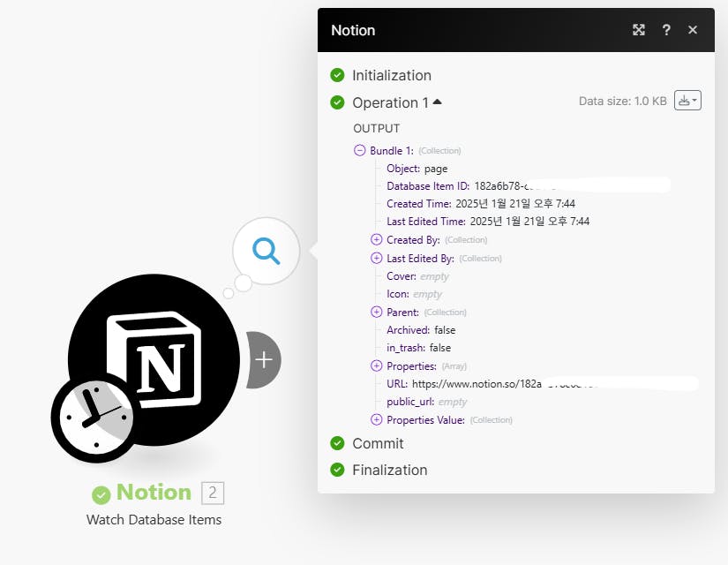Click the Finalization green check icon
728x565 pixels.
[x=338, y=470]
